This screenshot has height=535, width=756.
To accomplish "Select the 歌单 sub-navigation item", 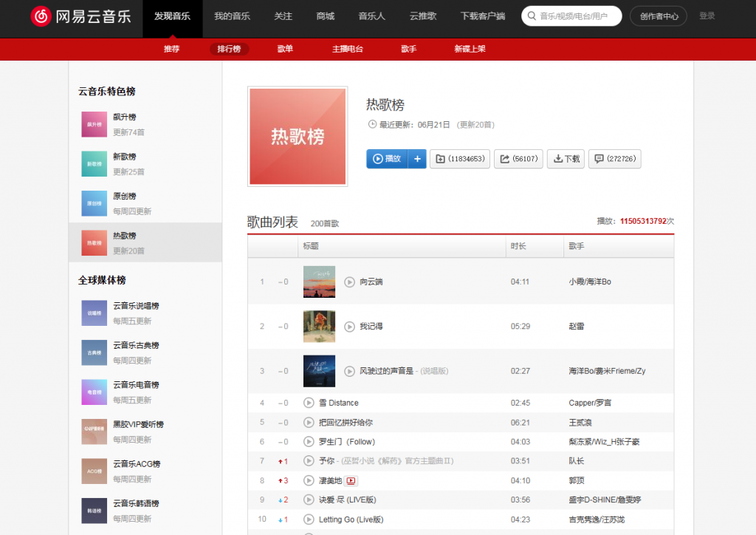I will 285,49.
